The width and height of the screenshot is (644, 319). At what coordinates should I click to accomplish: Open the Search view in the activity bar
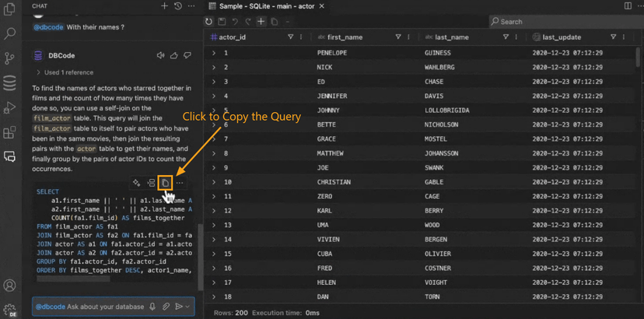click(9, 33)
